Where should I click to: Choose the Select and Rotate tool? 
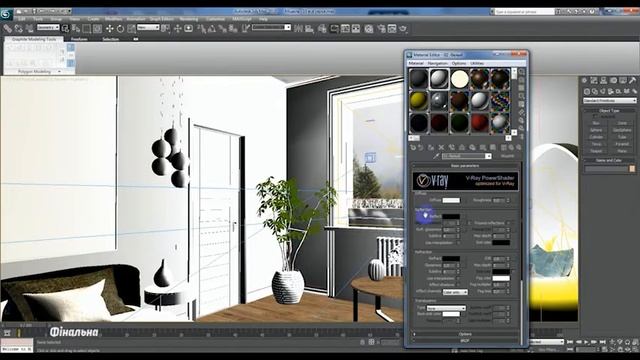(120, 29)
